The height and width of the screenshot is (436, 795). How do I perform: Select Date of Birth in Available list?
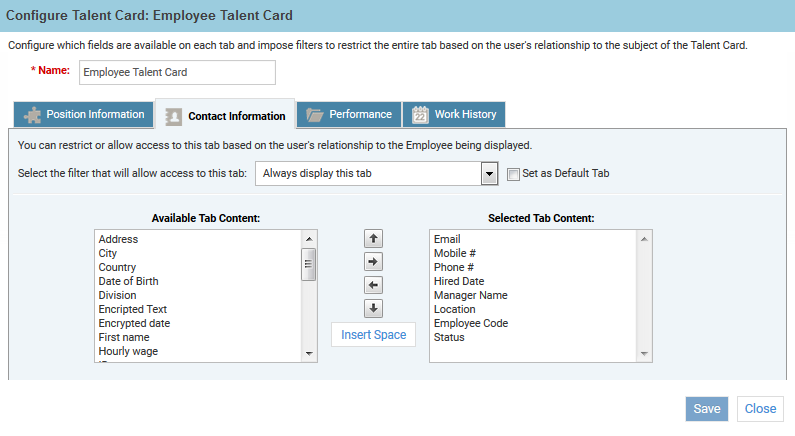[x=128, y=281]
